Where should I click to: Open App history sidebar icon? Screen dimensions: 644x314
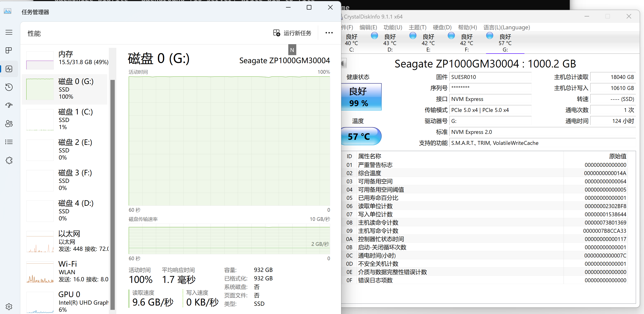pyautogui.click(x=9, y=87)
